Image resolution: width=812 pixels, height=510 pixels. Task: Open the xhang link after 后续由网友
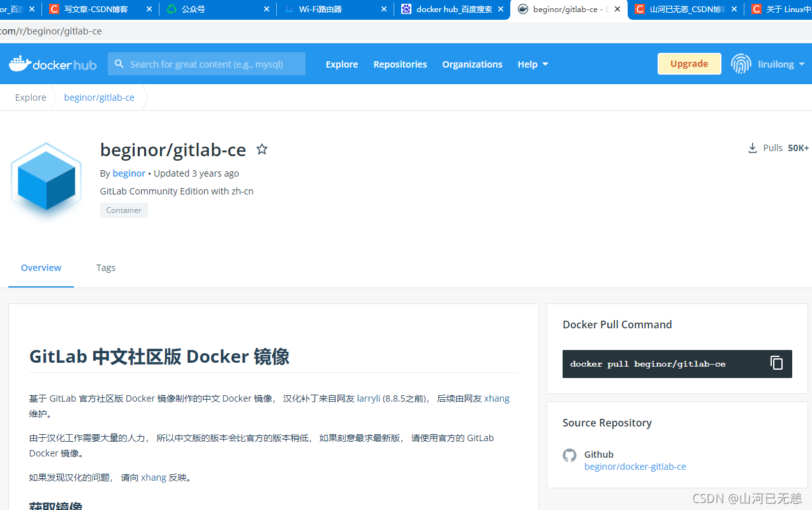497,398
